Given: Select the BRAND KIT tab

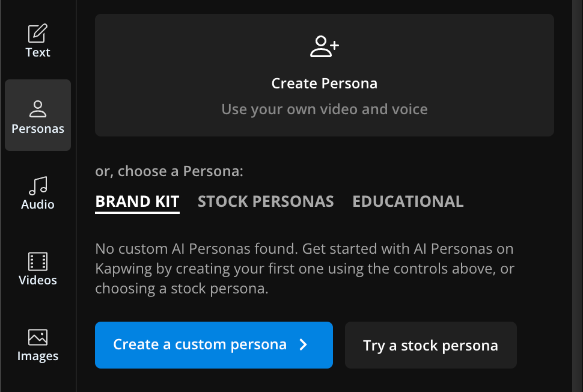Looking at the screenshot, I should tap(137, 201).
